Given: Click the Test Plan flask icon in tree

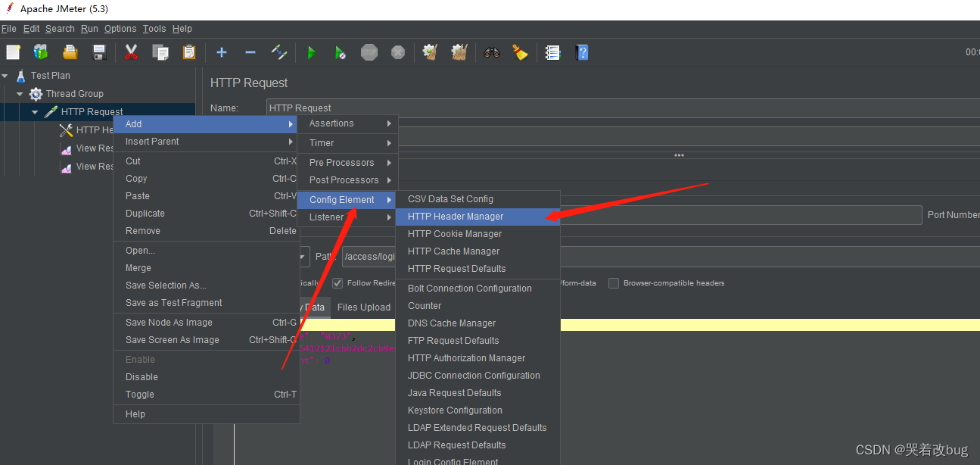Looking at the screenshot, I should (20, 75).
